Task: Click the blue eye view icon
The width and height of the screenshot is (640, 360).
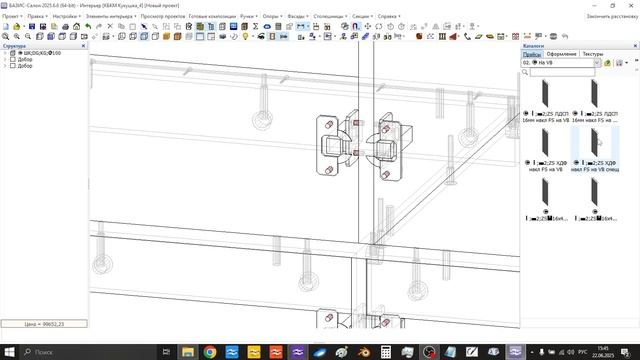Action: pos(267,27)
